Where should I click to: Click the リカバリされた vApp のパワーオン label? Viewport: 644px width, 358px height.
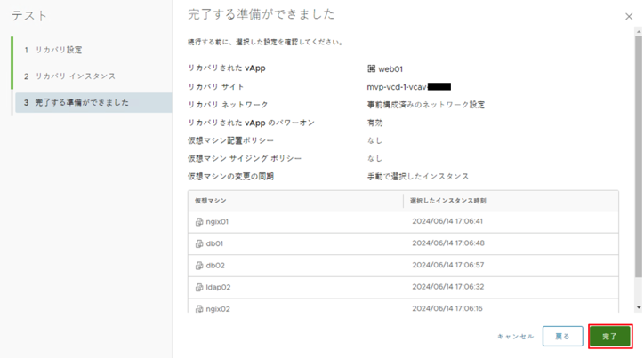[251, 123]
